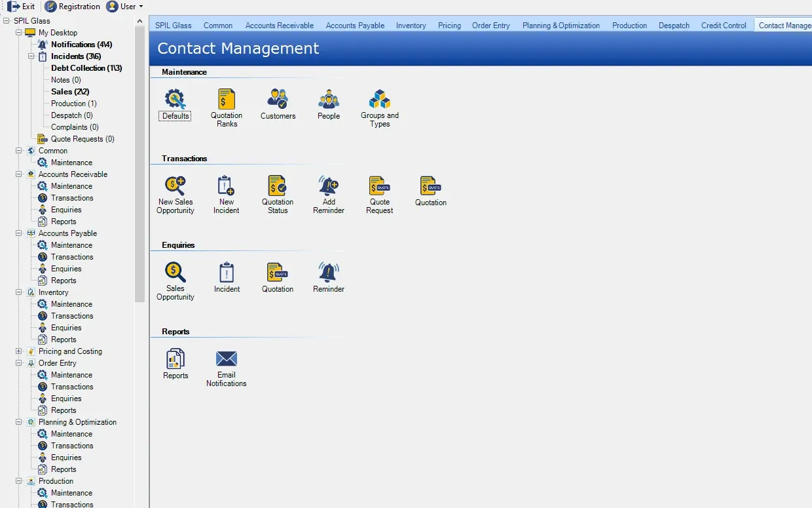
Task: Open Transactions under Accounts Receivable
Action: coord(72,198)
